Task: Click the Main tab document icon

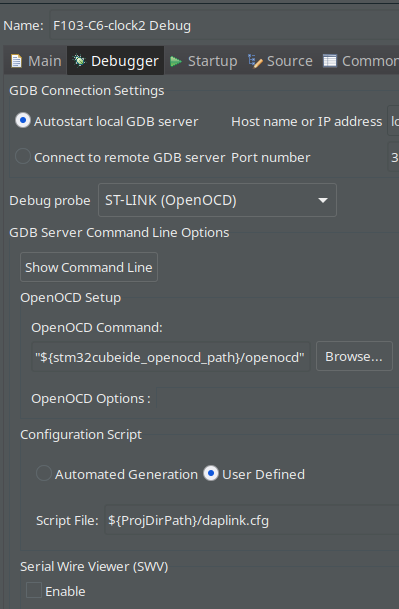Action: [16, 61]
